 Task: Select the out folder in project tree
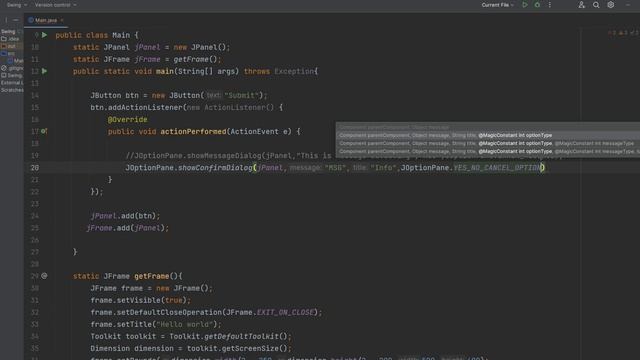pyautogui.click(x=9, y=46)
